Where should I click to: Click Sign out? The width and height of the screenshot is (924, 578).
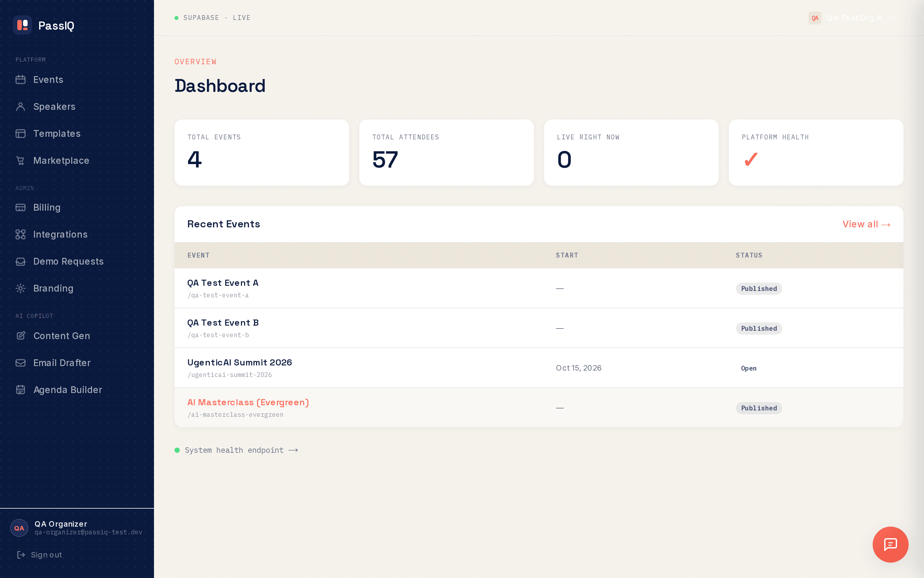[x=39, y=555]
